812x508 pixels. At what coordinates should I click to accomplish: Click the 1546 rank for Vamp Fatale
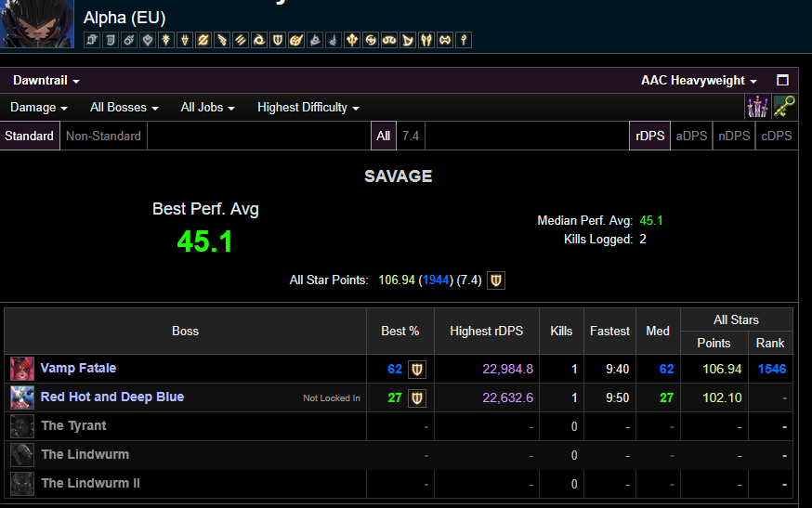pyautogui.click(x=772, y=369)
